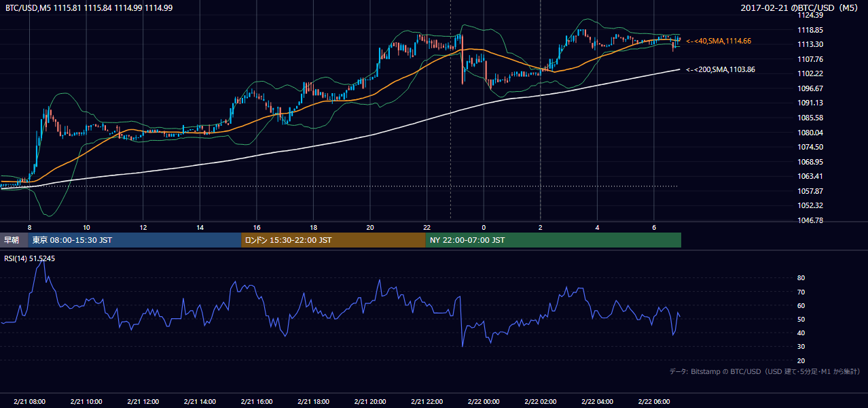Select the 200 SMA 1103.86 label

(x=721, y=69)
